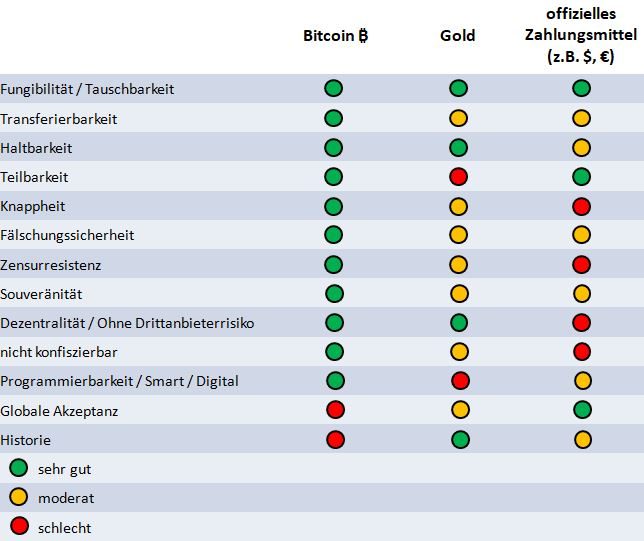Click Zahlungsmittel's red dot for Zensurresistenz
This screenshot has height=541, width=644.
[582, 265]
